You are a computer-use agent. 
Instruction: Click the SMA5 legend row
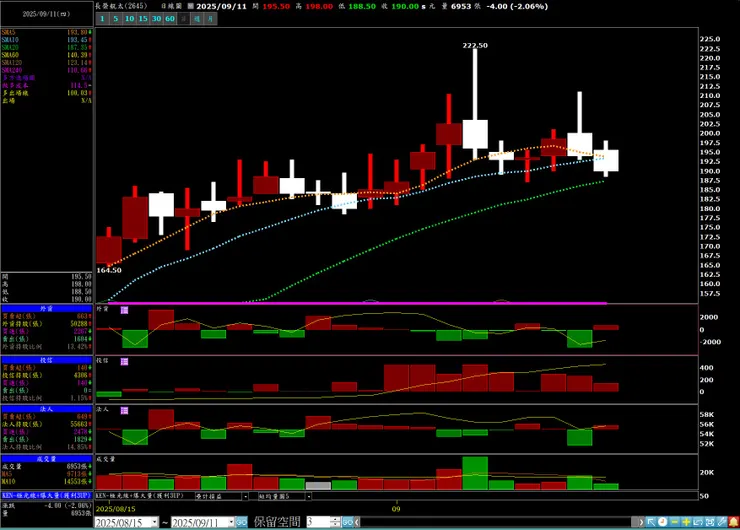point(46,33)
